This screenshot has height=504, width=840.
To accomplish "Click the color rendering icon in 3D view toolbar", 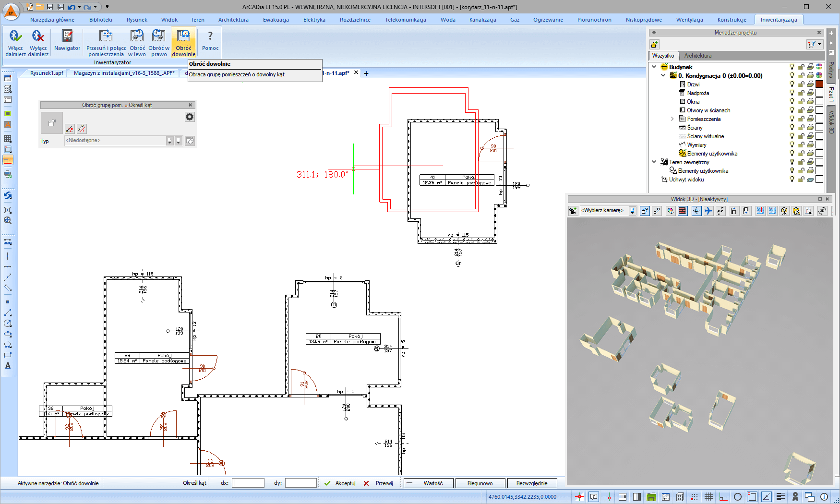I will 671,211.
